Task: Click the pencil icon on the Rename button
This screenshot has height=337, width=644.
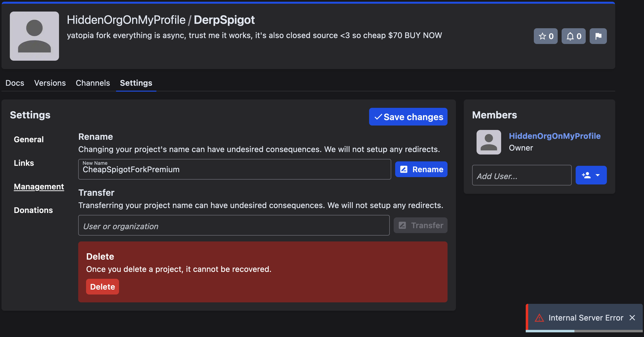Action: click(x=404, y=169)
